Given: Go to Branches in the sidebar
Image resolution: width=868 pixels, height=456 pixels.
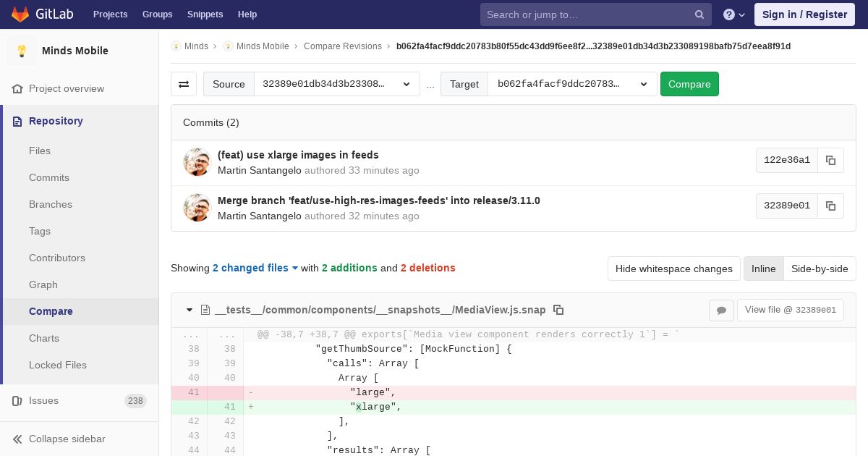Looking at the screenshot, I should tap(51, 204).
